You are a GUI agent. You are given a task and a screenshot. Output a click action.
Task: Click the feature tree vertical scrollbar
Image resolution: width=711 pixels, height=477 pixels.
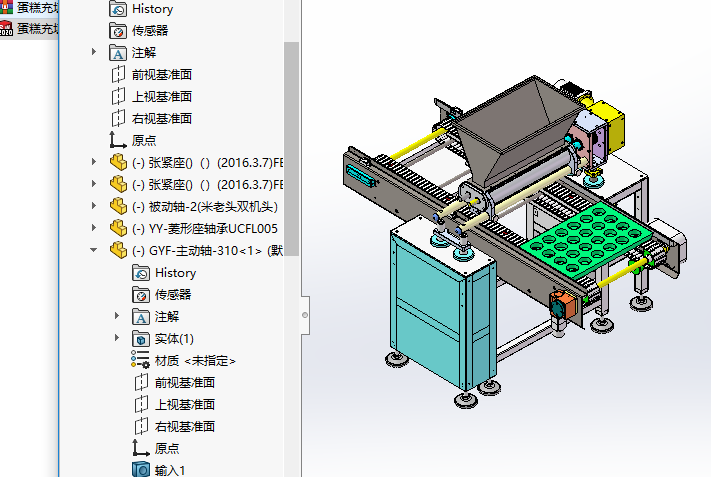click(291, 149)
